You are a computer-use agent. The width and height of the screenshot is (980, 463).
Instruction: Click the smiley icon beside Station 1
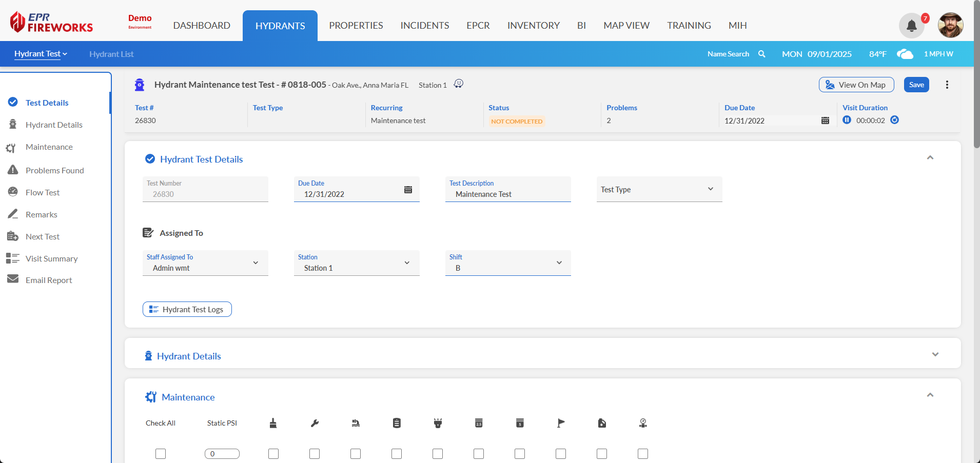coord(459,84)
